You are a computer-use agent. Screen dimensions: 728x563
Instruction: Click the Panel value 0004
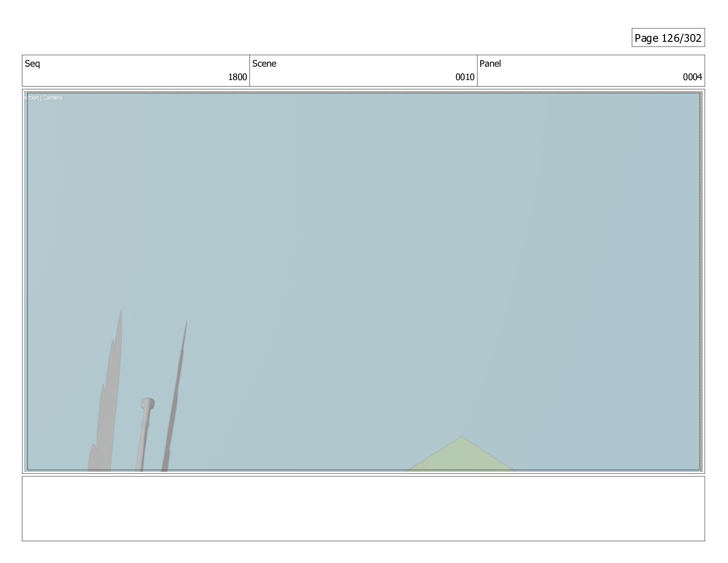(692, 77)
